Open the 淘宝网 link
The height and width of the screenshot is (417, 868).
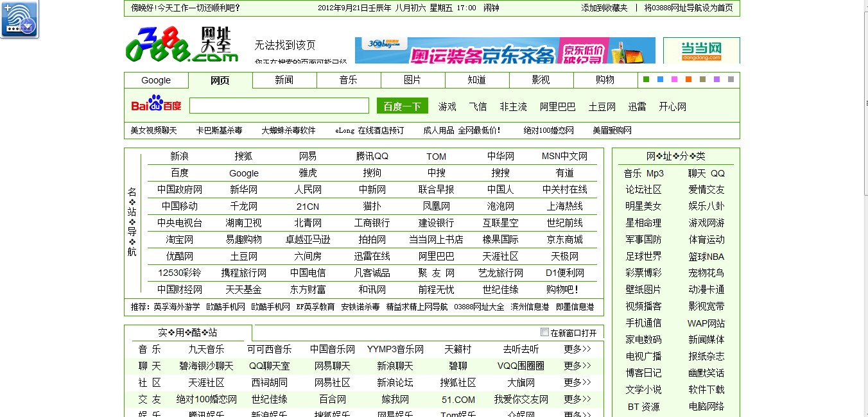point(180,240)
